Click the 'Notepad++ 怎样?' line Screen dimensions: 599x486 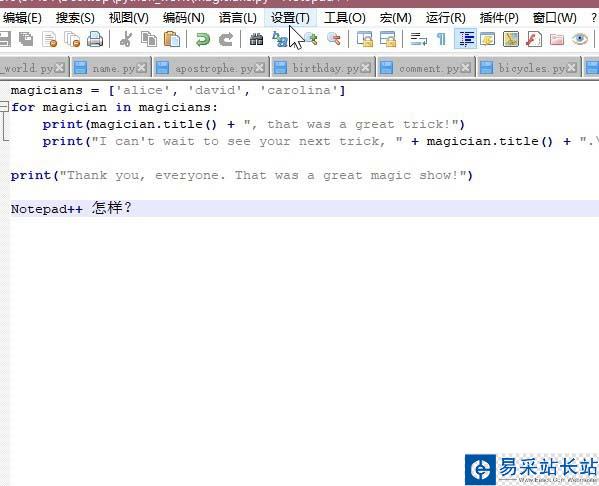coord(71,209)
